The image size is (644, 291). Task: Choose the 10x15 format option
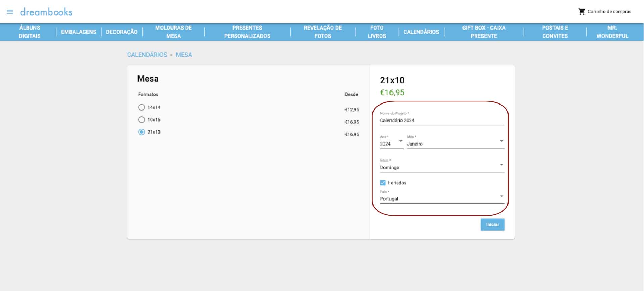click(142, 120)
